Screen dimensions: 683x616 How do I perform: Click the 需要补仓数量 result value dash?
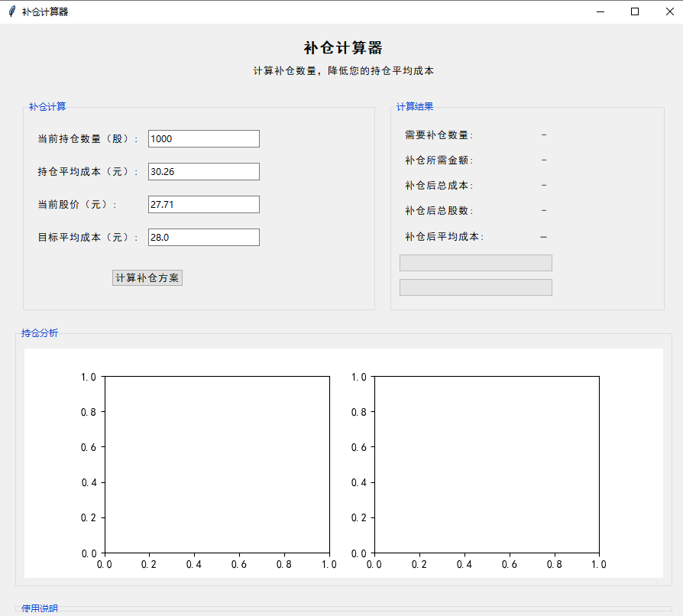click(543, 135)
